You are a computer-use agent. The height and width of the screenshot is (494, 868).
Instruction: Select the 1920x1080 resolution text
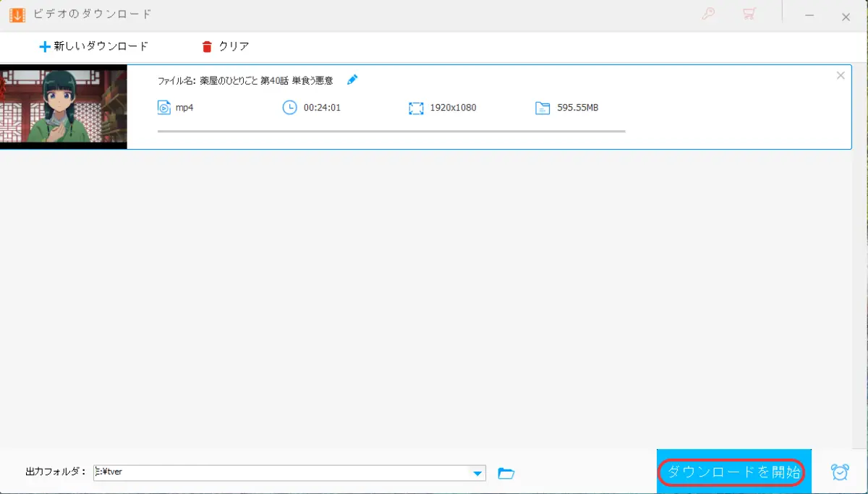coord(453,108)
